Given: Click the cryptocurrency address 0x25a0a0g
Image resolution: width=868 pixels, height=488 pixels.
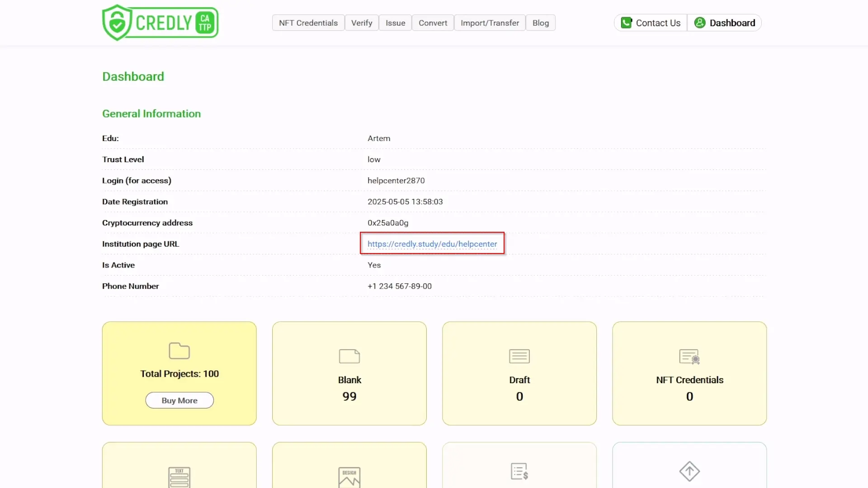Looking at the screenshot, I should tap(388, 223).
